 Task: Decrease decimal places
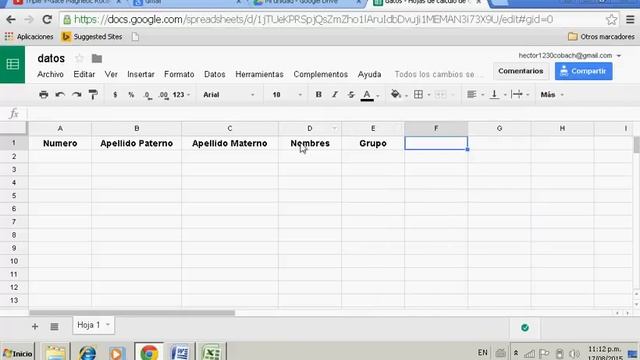click(147, 95)
